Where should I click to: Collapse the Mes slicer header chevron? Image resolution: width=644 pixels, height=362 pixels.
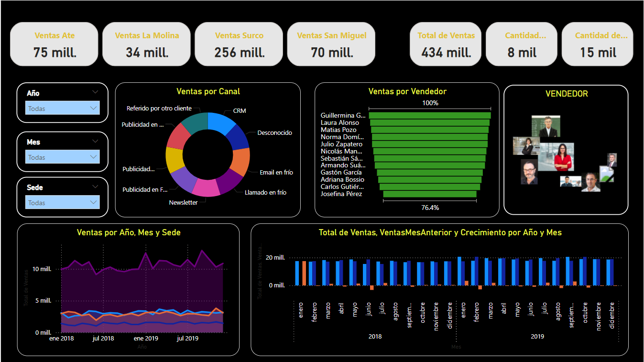(95, 141)
